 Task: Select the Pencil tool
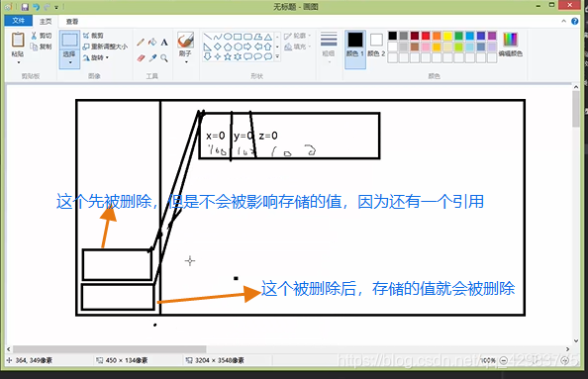(141, 42)
